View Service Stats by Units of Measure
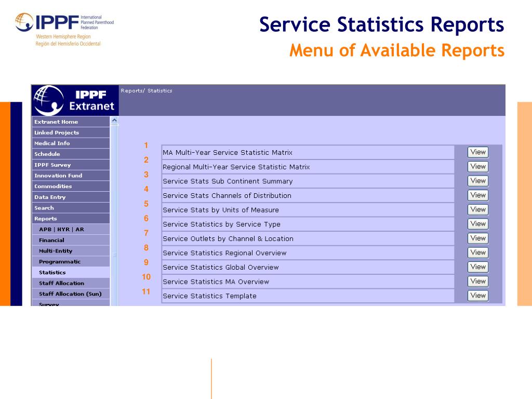The width and height of the screenshot is (532, 399). point(478,210)
